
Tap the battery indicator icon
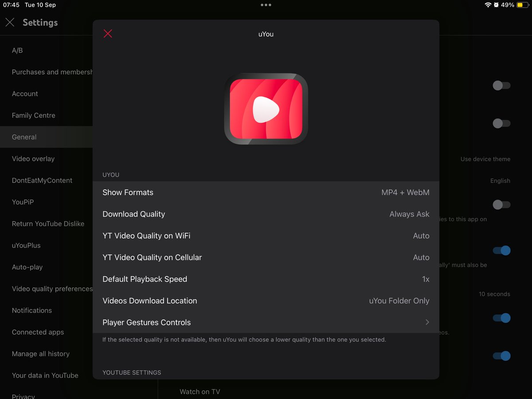[522, 5]
